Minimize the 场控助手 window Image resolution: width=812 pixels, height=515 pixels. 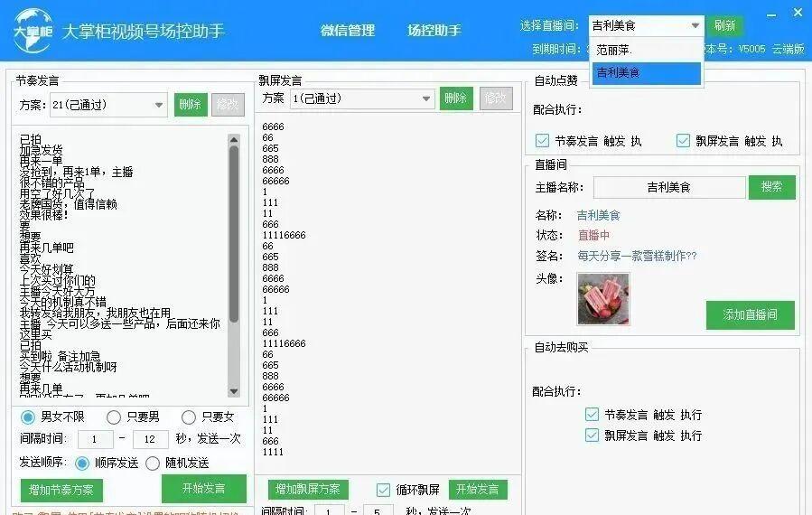(771, 14)
